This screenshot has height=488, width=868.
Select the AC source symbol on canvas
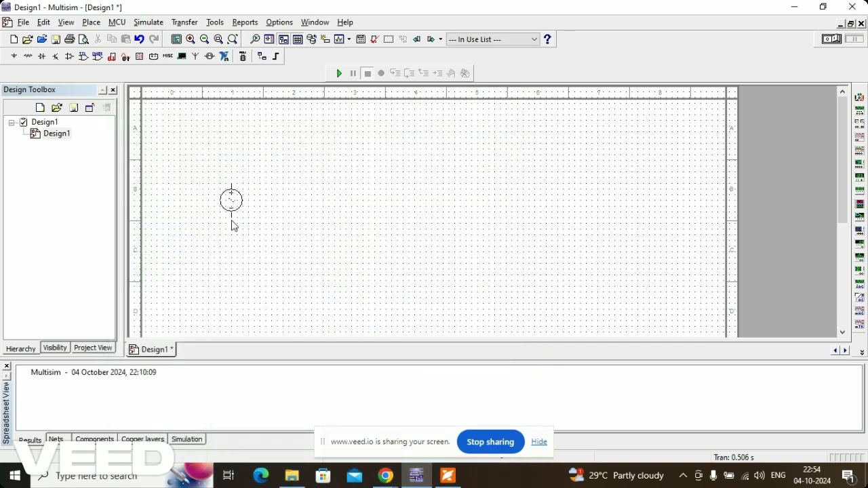[x=231, y=200]
